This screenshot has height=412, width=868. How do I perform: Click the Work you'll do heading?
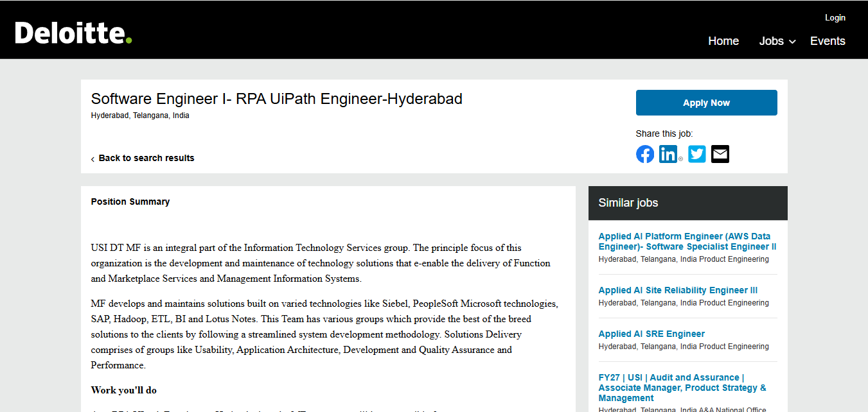123,390
